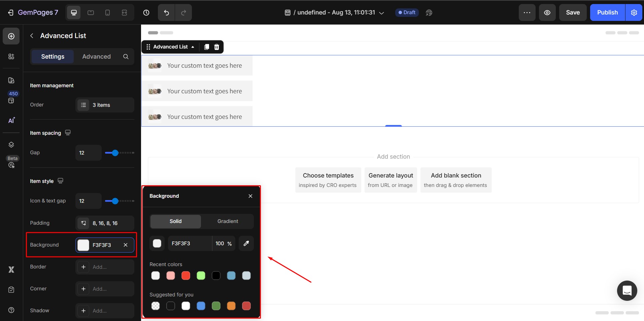Click Add blank section button
The height and width of the screenshot is (321, 644).
[456, 180]
